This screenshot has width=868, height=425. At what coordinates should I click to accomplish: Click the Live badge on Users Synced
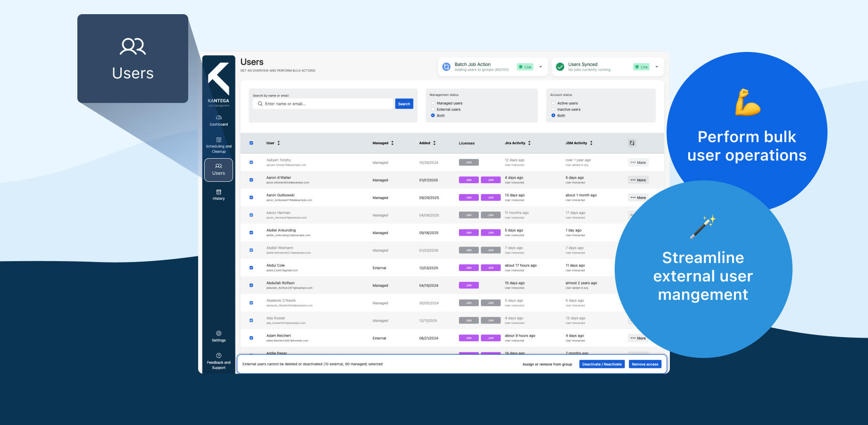[x=641, y=67]
